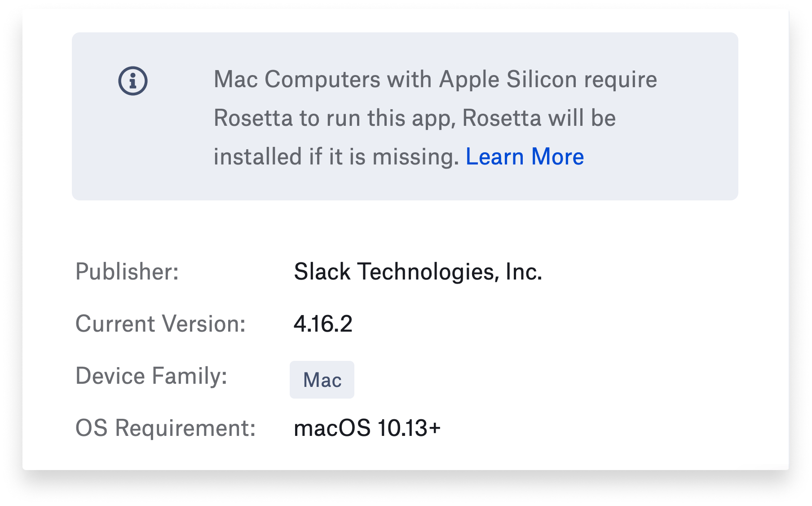
Task: Click the circled info icon
Action: click(x=133, y=80)
